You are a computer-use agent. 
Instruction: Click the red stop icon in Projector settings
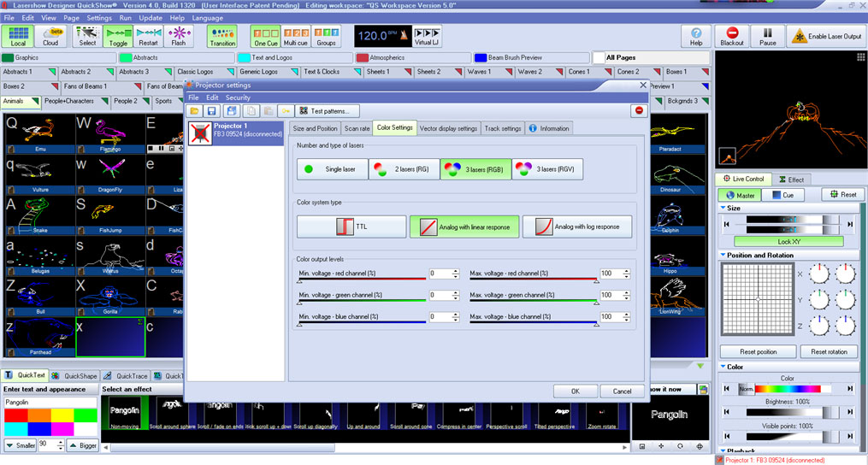(639, 111)
